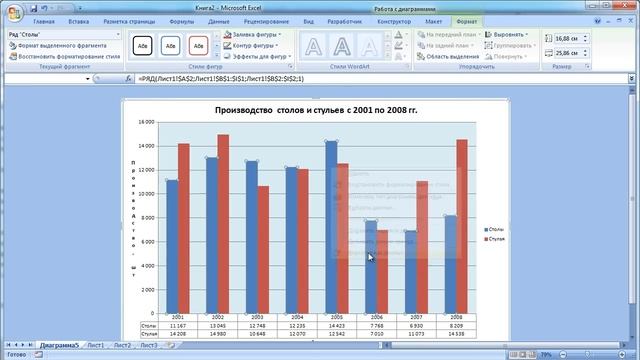Apply the blue-outlined Abc shape style
Image resolution: width=640 pixels, height=360 pixels.
coord(170,46)
